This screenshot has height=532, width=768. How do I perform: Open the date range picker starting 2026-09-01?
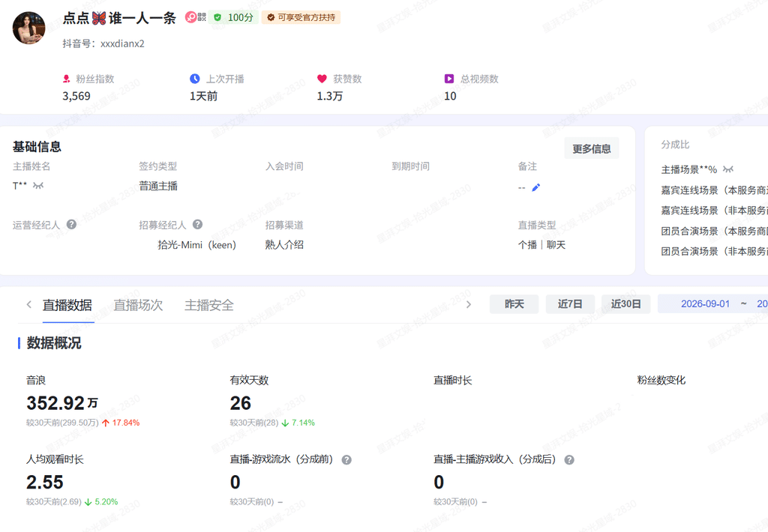[x=712, y=304]
